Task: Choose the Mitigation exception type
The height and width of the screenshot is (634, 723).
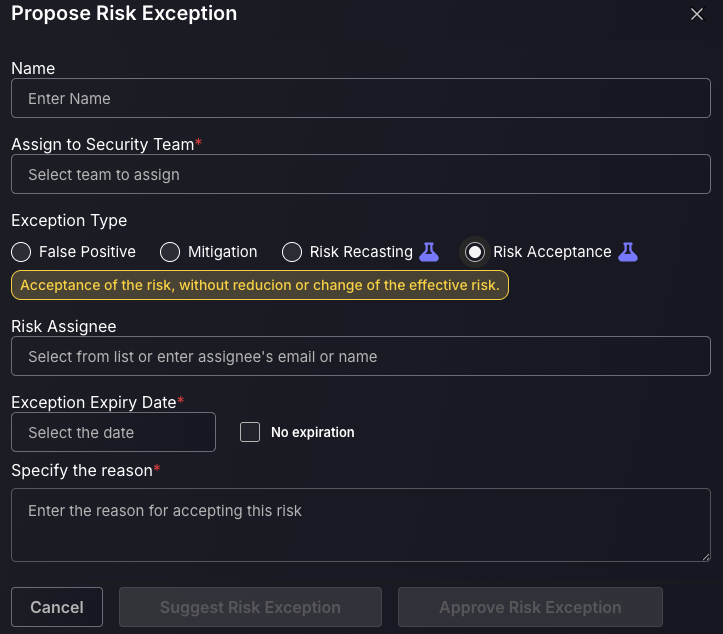Action: (170, 252)
